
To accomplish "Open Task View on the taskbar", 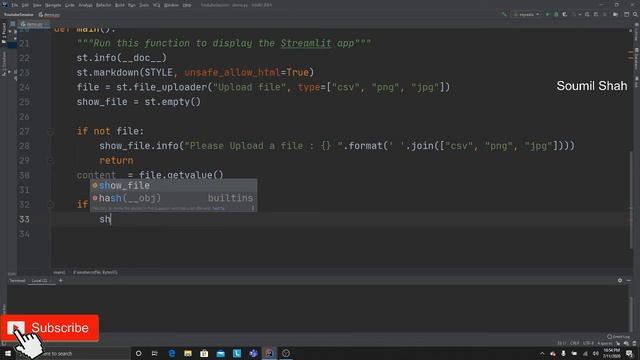I will click(155, 353).
